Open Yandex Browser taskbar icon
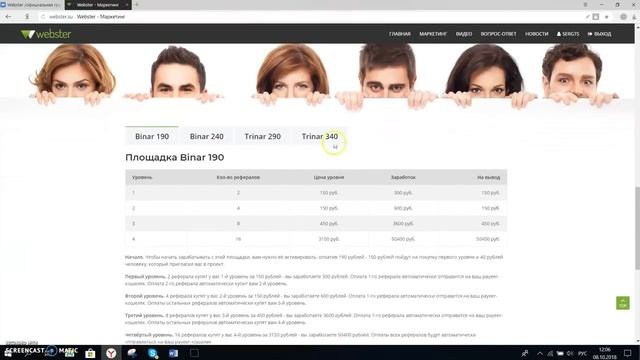This screenshot has height=360, width=640. click(x=111, y=353)
